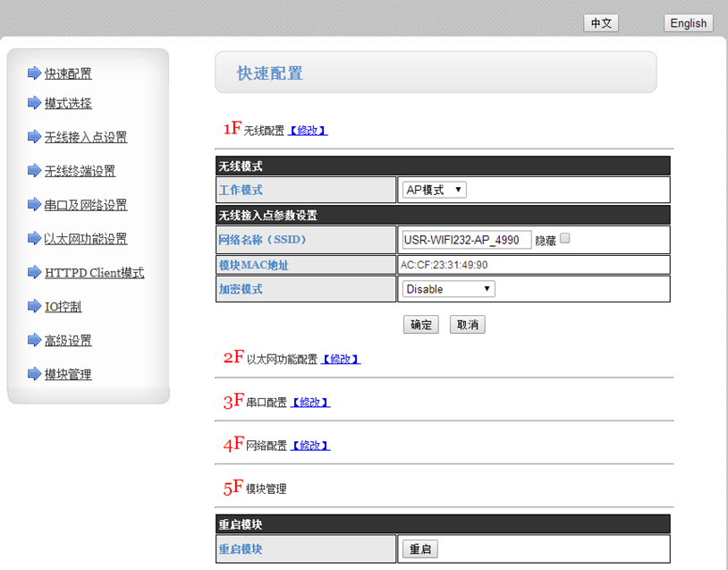
Task: Click the arrow icon beside 无线接入点设置
Action: pyautogui.click(x=34, y=137)
